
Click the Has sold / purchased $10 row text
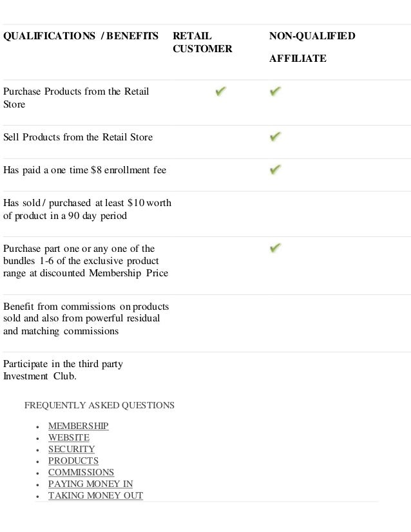point(87,209)
